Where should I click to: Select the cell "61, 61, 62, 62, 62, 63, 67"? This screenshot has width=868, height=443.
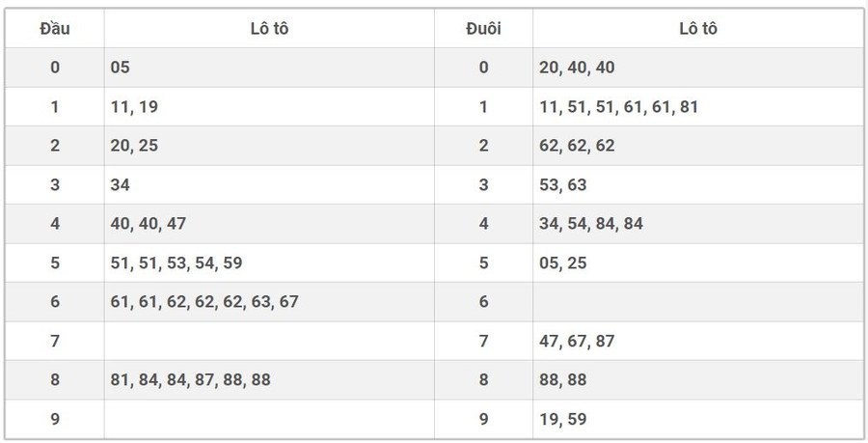(x=204, y=302)
